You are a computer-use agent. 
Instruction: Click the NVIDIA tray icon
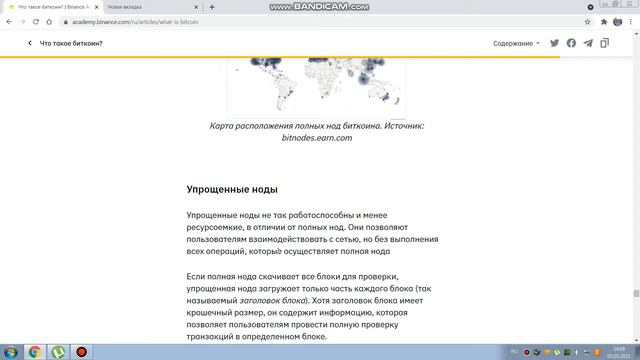(x=567, y=352)
